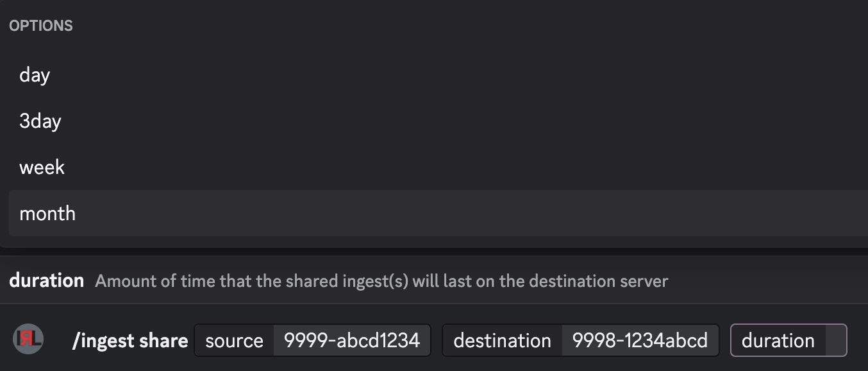Click the "destination" parameter label pill
868x371 pixels.
click(x=502, y=340)
